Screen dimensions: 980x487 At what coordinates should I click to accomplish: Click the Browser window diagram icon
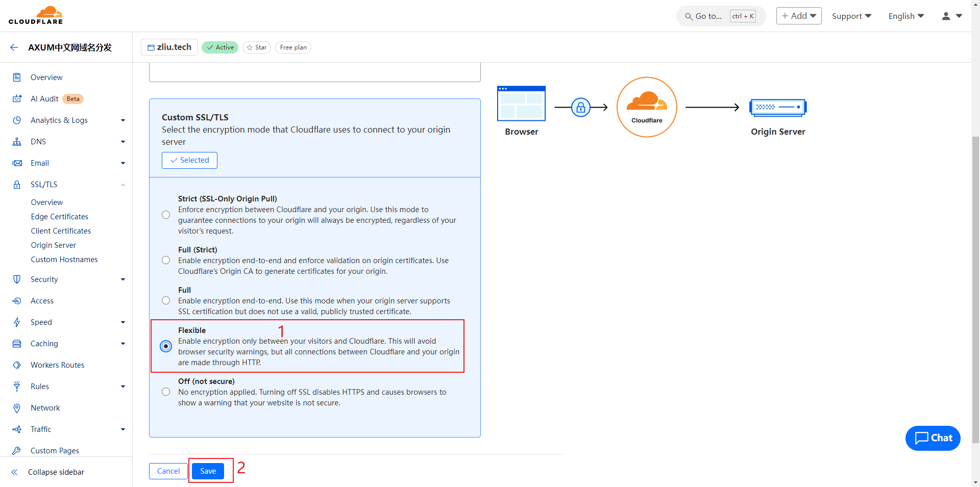click(521, 104)
